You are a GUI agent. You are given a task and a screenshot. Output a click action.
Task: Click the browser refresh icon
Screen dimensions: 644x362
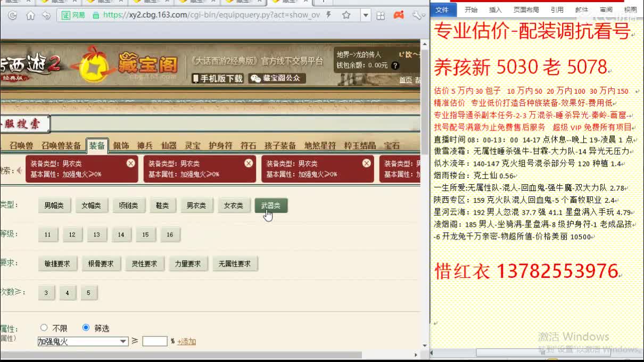tap(13, 15)
